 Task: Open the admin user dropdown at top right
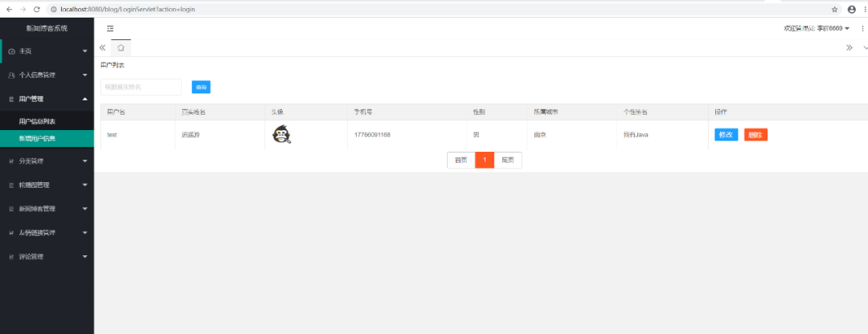pos(817,28)
